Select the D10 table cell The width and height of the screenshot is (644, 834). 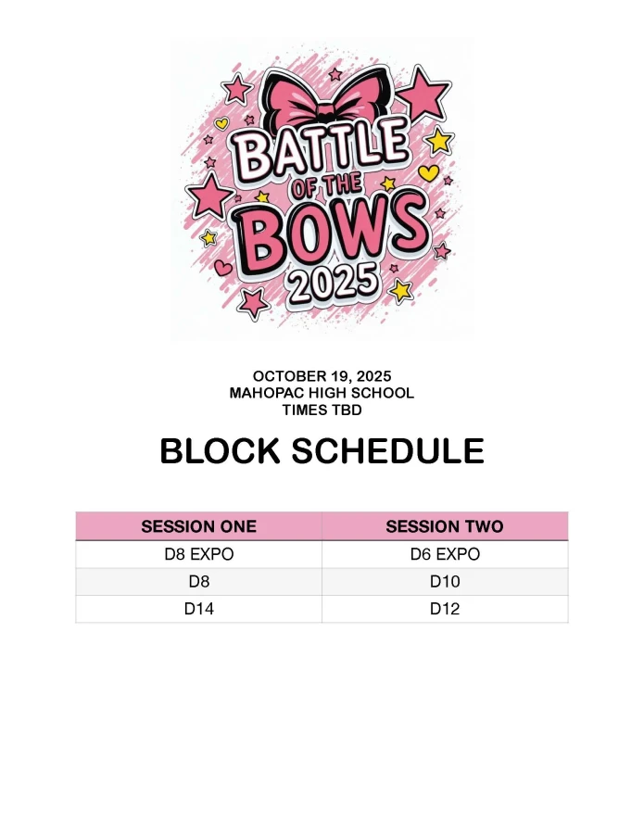tap(445, 582)
